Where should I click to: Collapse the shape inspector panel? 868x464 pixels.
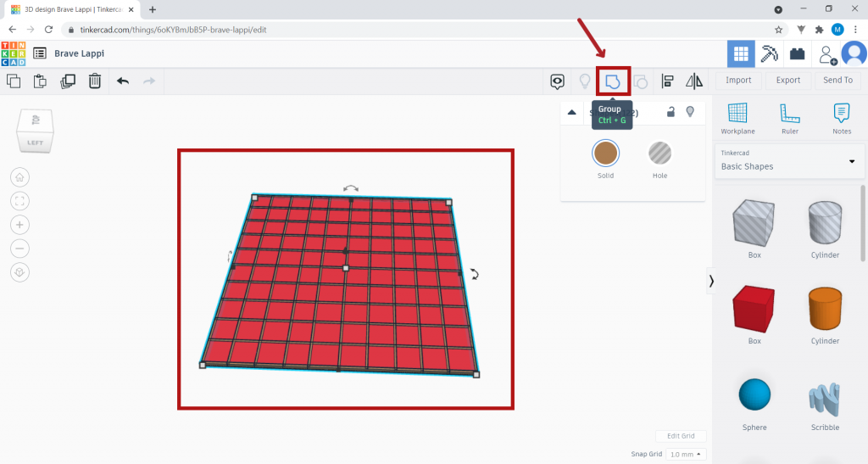572,113
